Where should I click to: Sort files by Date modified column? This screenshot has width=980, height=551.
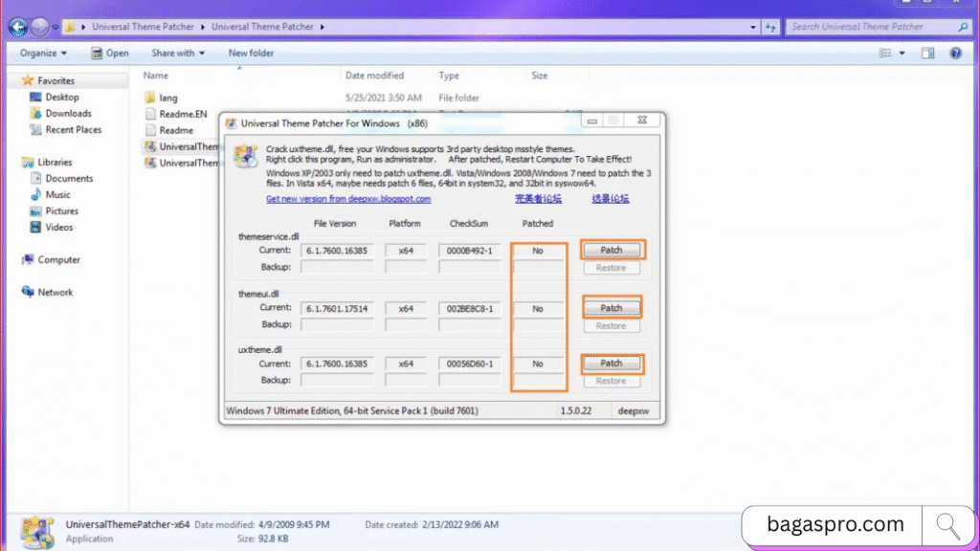tap(374, 76)
